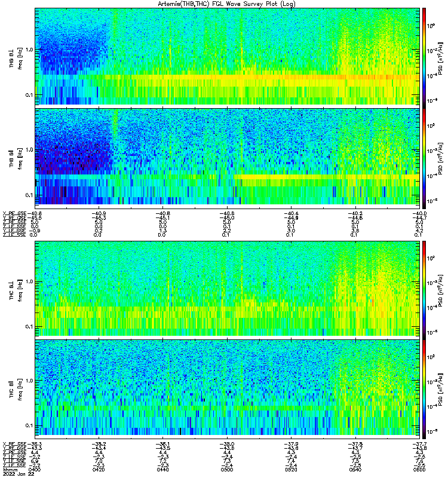The width and height of the screenshot is (448, 478).
Task: Click the 0540 time tick label
Action: click(x=355, y=470)
